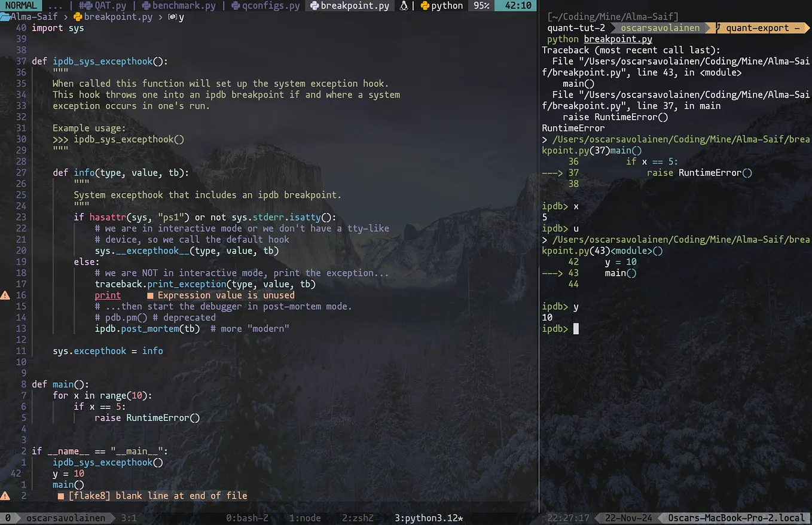Viewport: 812px width, 525px height.
Task: Click the underlined print statement on line 16
Action: pos(108,295)
